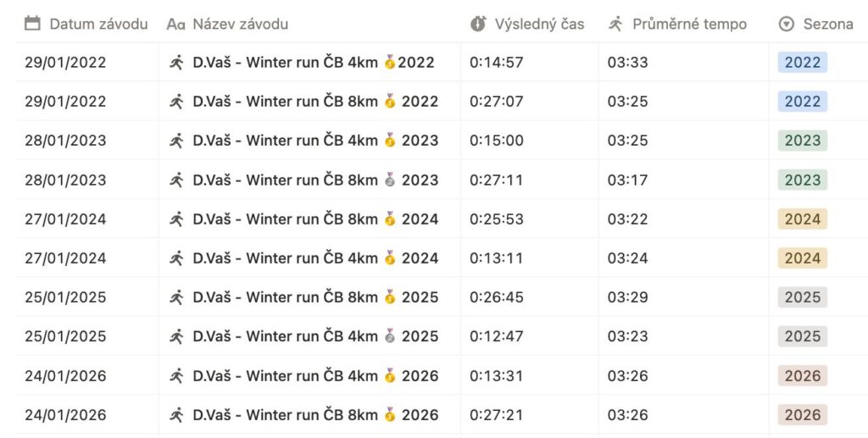Image resolution: width=868 pixels, height=438 pixels.
Task: Open the Průměrné tempo column menu
Action: click(689, 24)
